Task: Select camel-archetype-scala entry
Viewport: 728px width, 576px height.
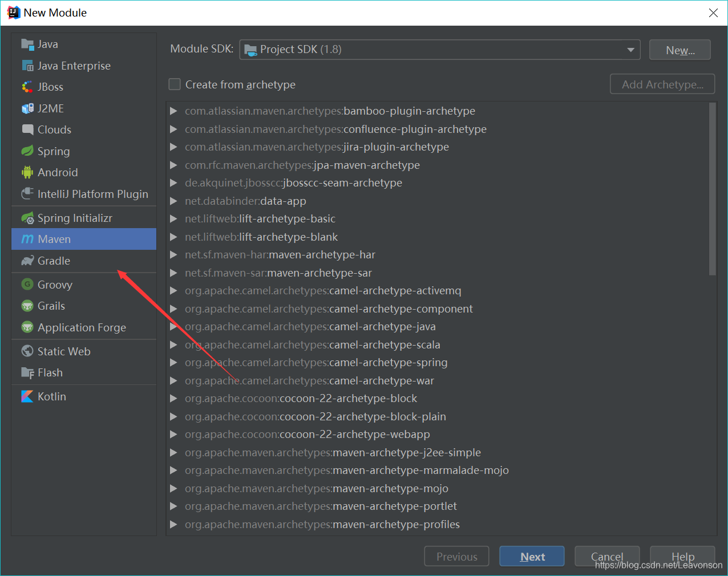Action: (x=313, y=345)
